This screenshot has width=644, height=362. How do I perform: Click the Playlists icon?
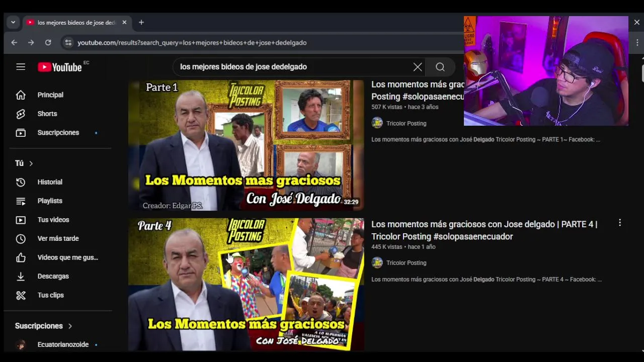coord(21,201)
